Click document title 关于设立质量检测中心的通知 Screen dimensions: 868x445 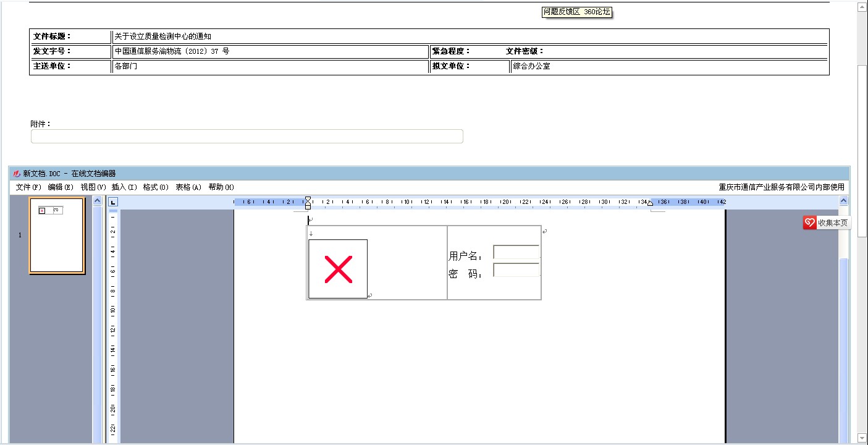pyautogui.click(x=162, y=36)
